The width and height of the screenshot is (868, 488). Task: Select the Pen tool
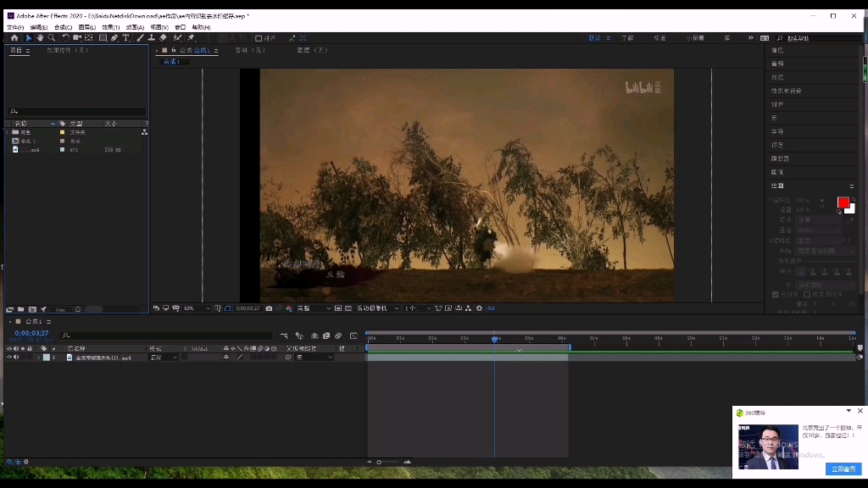(114, 38)
